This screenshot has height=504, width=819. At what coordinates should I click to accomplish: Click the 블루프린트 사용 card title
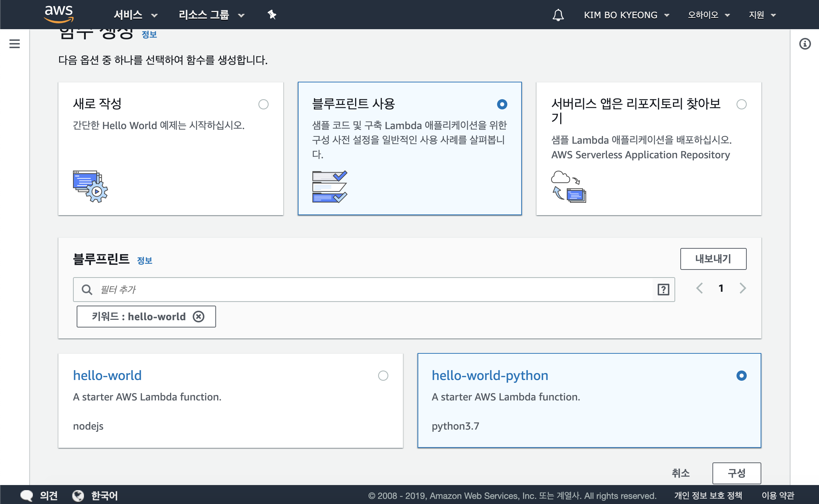pyautogui.click(x=353, y=104)
